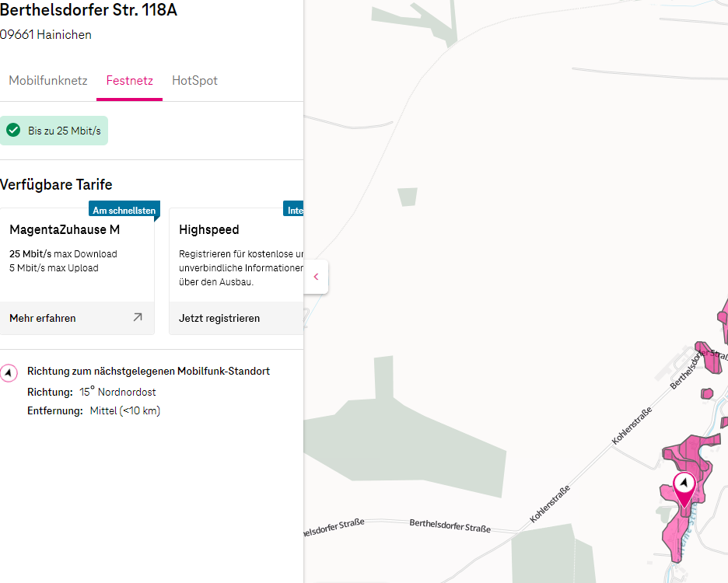Click the compass direction icon beside Richtung
The image size is (728, 583).
click(9, 372)
